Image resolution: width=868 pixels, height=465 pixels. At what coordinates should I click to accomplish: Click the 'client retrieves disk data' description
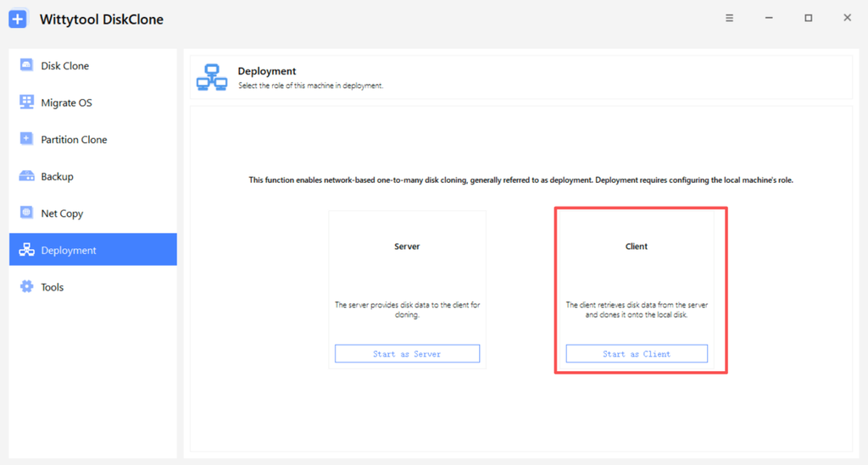(x=637, y=310)
